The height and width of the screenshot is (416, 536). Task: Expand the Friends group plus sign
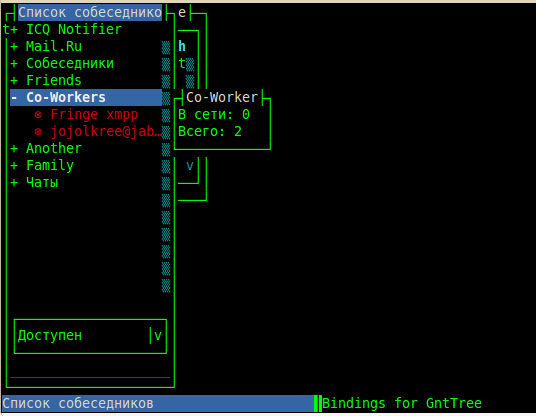[x=14, y=81]
